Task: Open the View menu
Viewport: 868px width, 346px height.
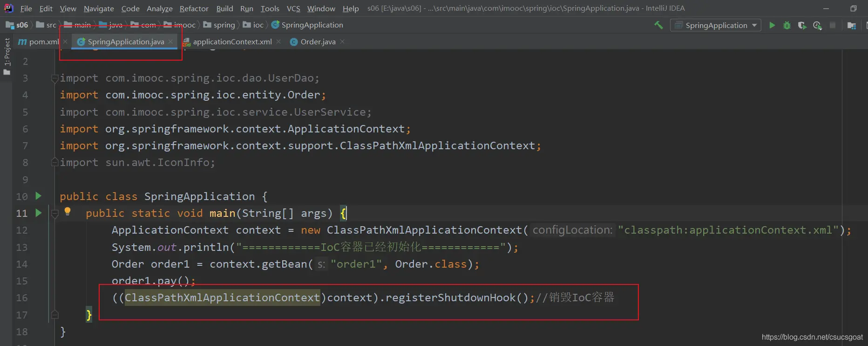Action: [x=68, y=8]
